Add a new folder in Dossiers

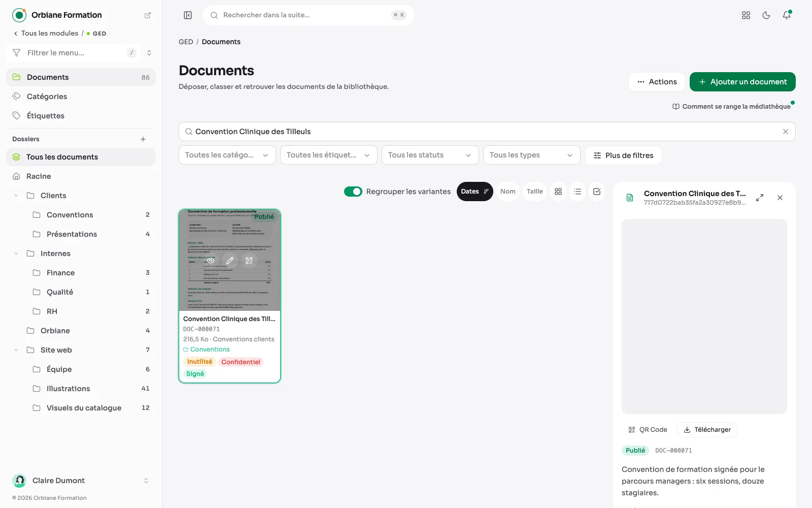point(143,139)
